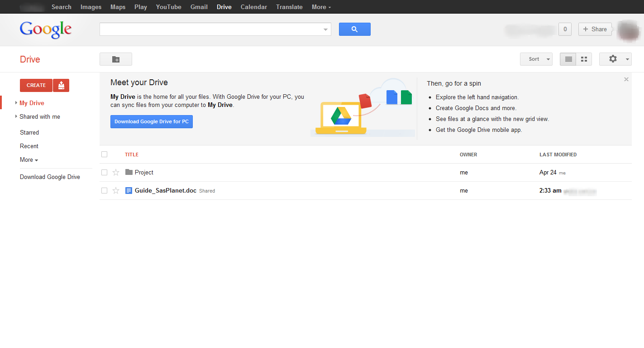The width and height of the screenshot is (644, 348).
Task: Open the settings gear menu
Action: tap(615, 59)
